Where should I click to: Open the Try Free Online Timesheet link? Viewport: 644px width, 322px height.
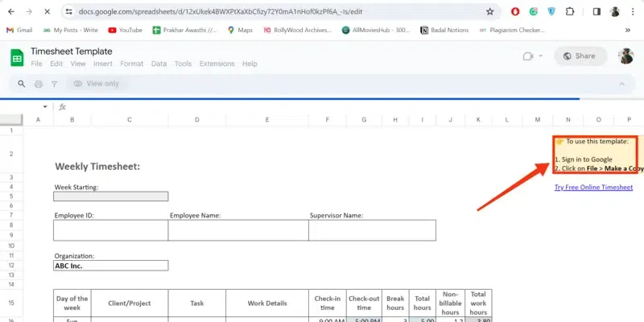click(x=593, y=188)
